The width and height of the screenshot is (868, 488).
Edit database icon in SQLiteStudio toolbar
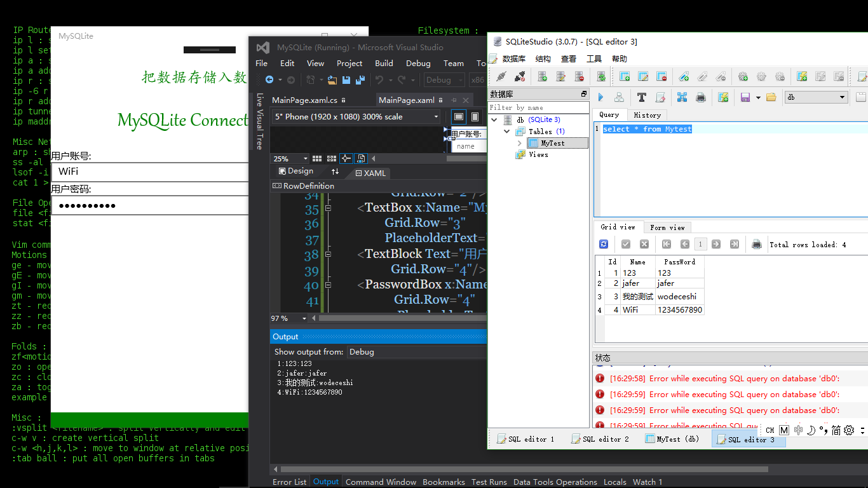coord(560,76)
